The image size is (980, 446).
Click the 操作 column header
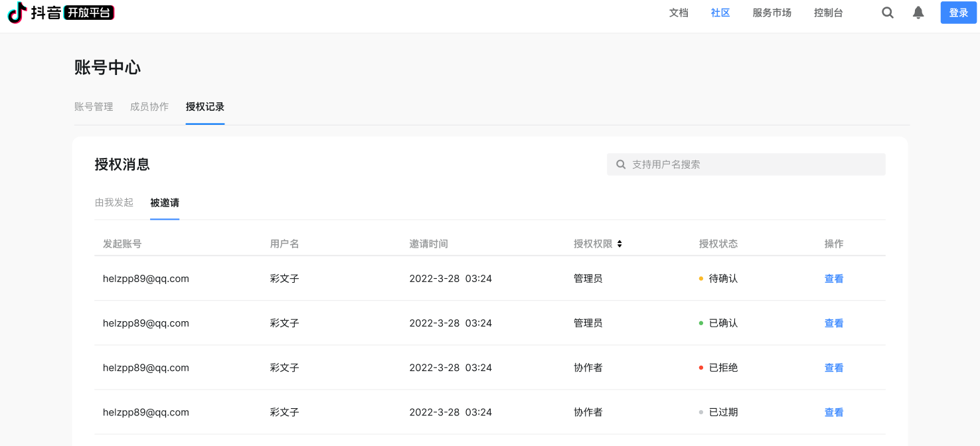click(x=834, y=244)
